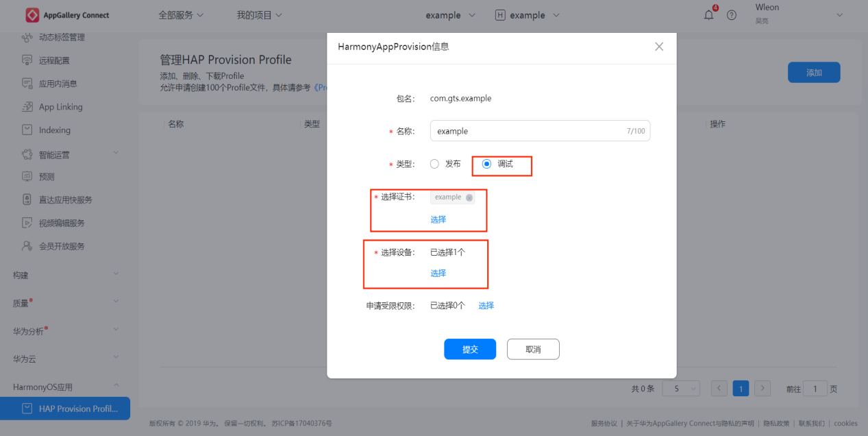Click the 预测 sidebar icon
Image resolution: width=868 pixels, height=436 pixels.
(27, 176)
